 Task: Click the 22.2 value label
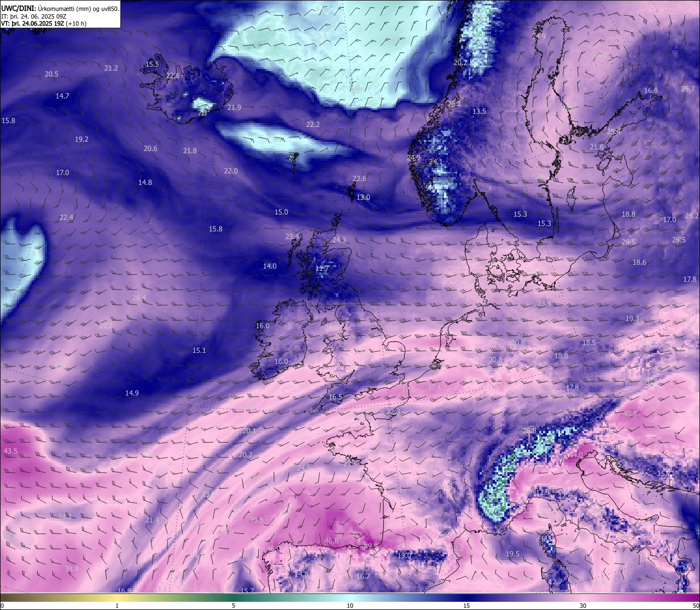coord(313,124)
